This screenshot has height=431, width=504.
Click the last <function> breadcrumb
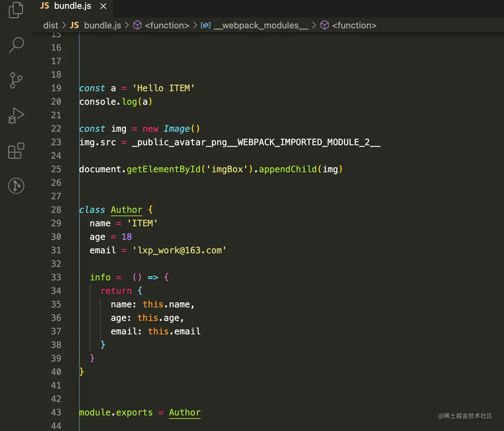[x=354, y=25]
